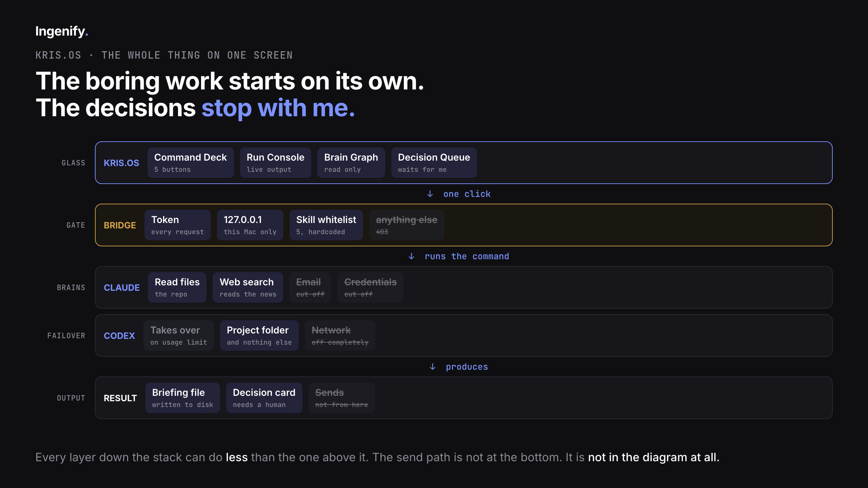The width and height of the screenshot is (868, 488).
Task: Click the struck-through 'anything else' 403 chip
Action: (407, 225)
